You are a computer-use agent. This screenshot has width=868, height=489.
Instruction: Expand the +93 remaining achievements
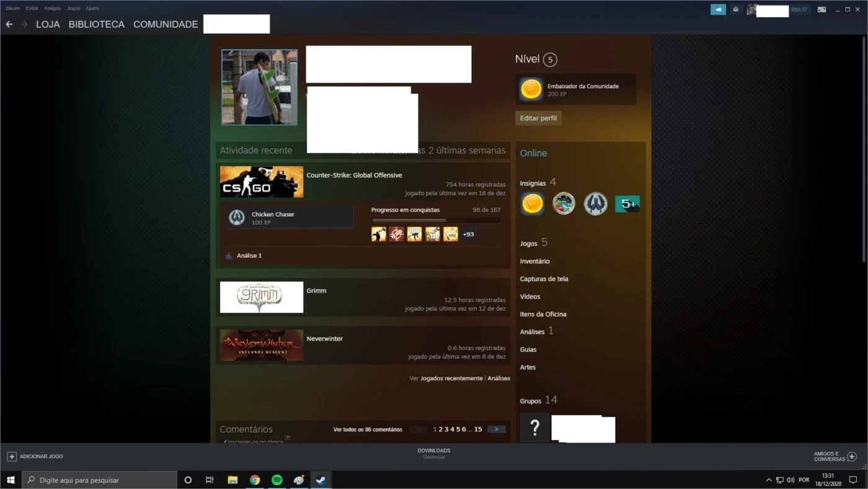click(x=468, y=234)
